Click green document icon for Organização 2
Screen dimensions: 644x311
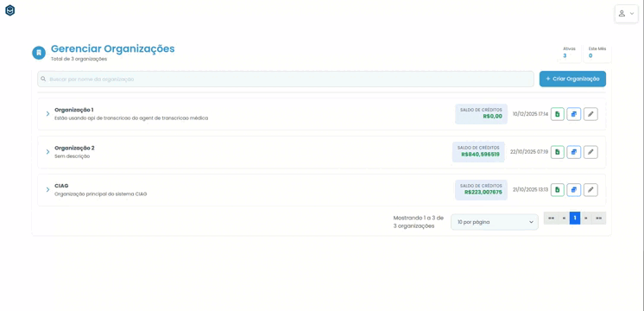(x=558, y=152)
